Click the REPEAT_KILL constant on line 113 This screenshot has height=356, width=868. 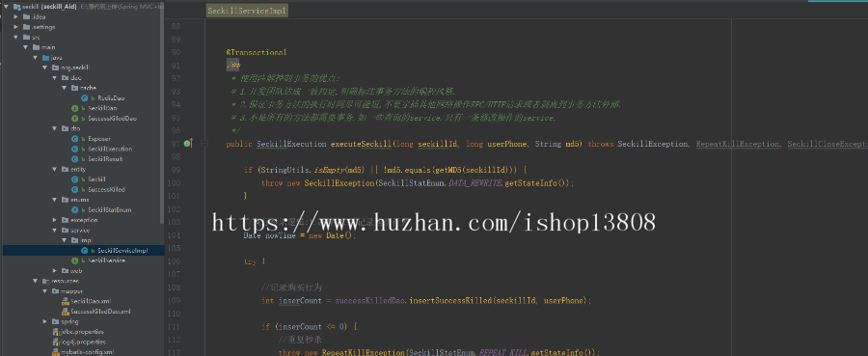tap(503, 352)
